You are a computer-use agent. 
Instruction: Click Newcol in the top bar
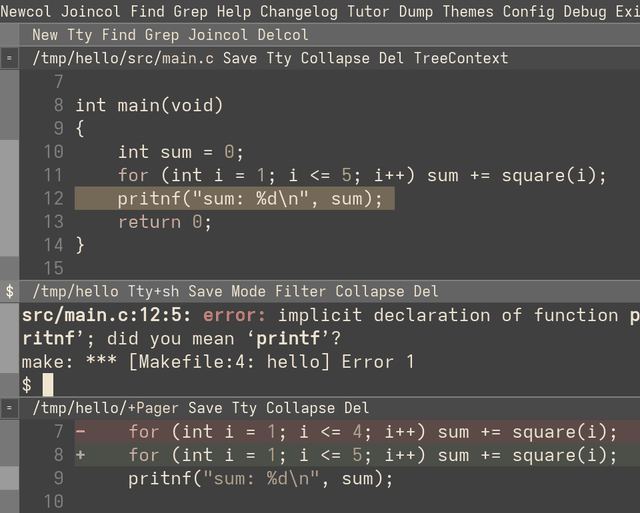point(26,11)
